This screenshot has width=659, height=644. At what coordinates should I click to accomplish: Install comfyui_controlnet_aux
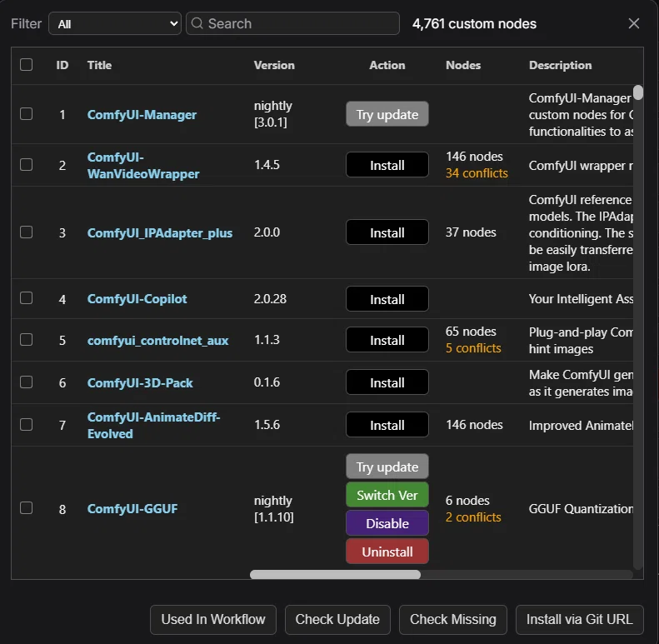[387, 340]
